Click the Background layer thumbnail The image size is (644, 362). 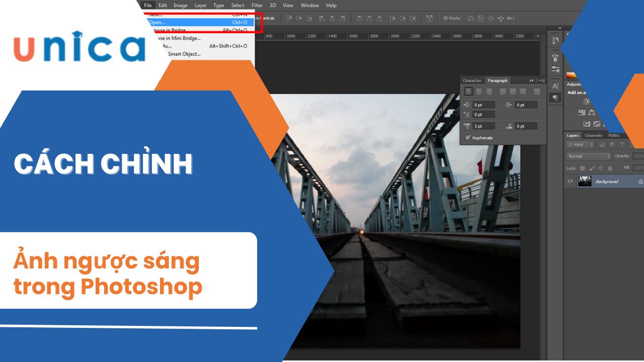tap(585, 182)
